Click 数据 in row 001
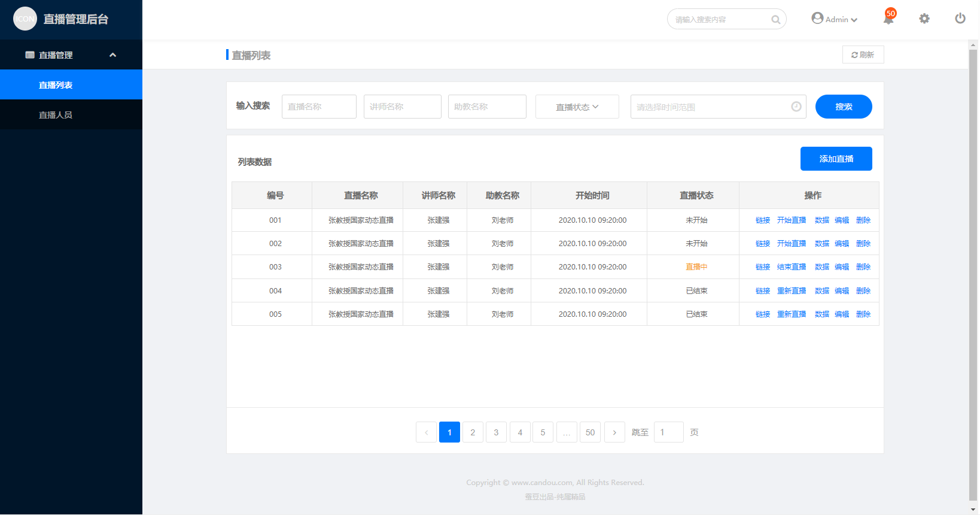The image size is (980, 515). pos(822,220)
